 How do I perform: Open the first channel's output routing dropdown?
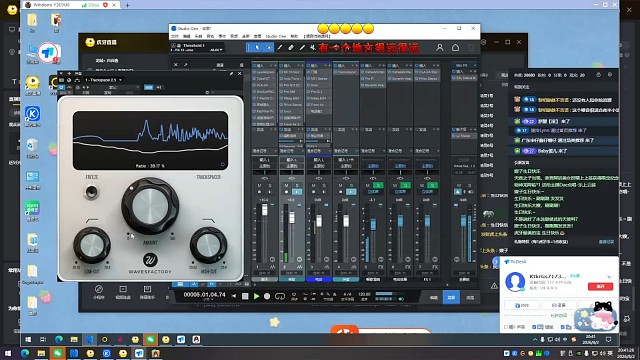point(264,166)
